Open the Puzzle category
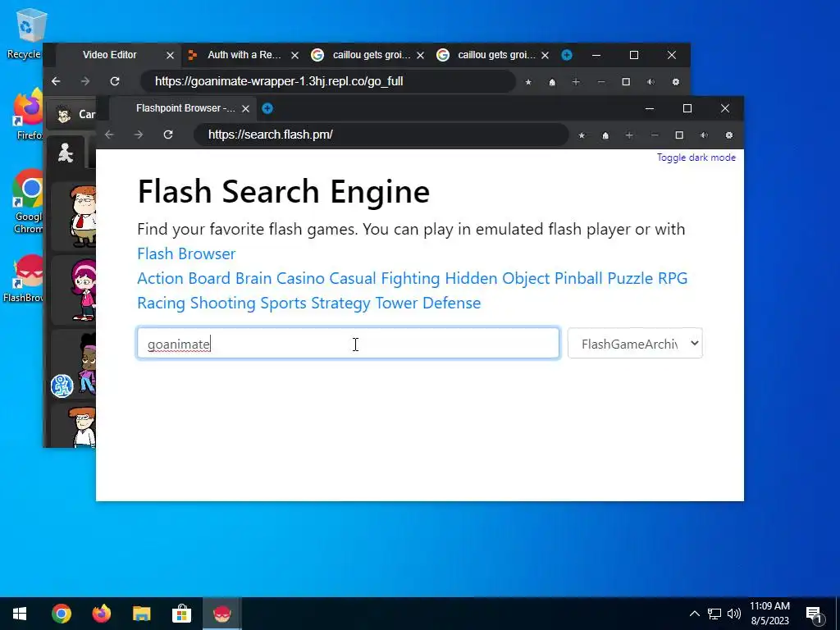 pyautogui.click(x=630, y=279)
